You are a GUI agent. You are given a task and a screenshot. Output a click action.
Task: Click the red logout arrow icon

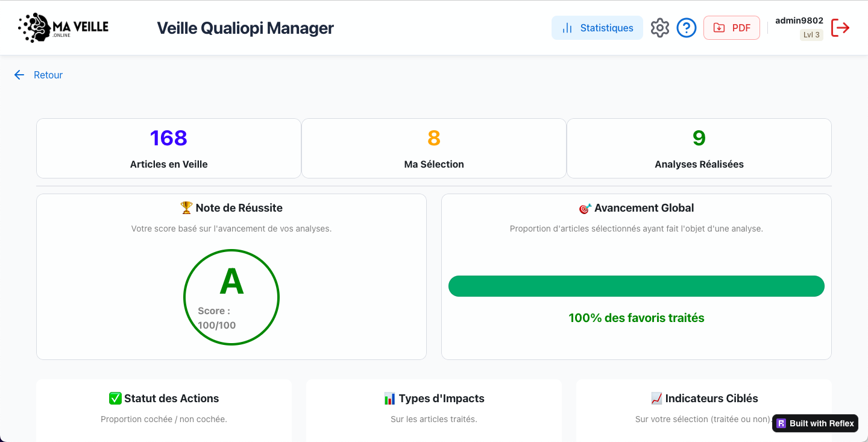[840, 28]
